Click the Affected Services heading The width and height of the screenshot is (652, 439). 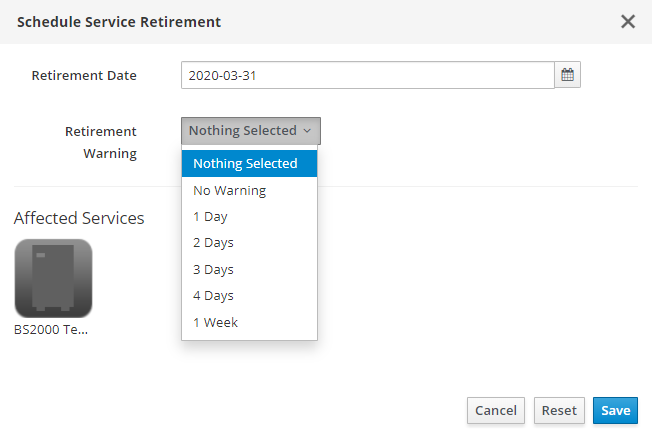[79, 218]
